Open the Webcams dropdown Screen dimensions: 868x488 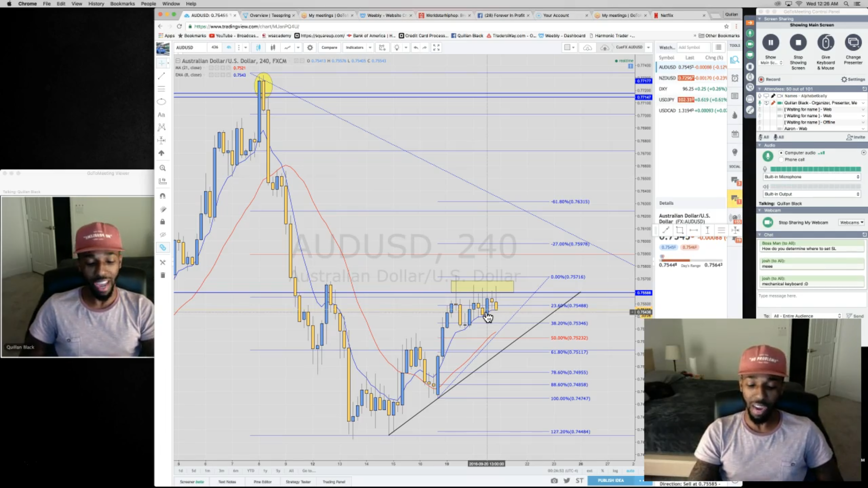851,222
